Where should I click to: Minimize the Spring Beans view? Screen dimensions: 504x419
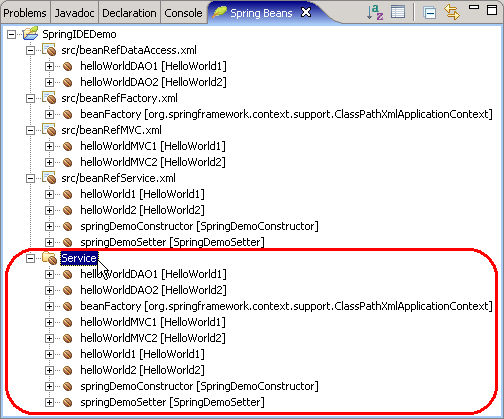pyautogui.click(x=474, y=7)
